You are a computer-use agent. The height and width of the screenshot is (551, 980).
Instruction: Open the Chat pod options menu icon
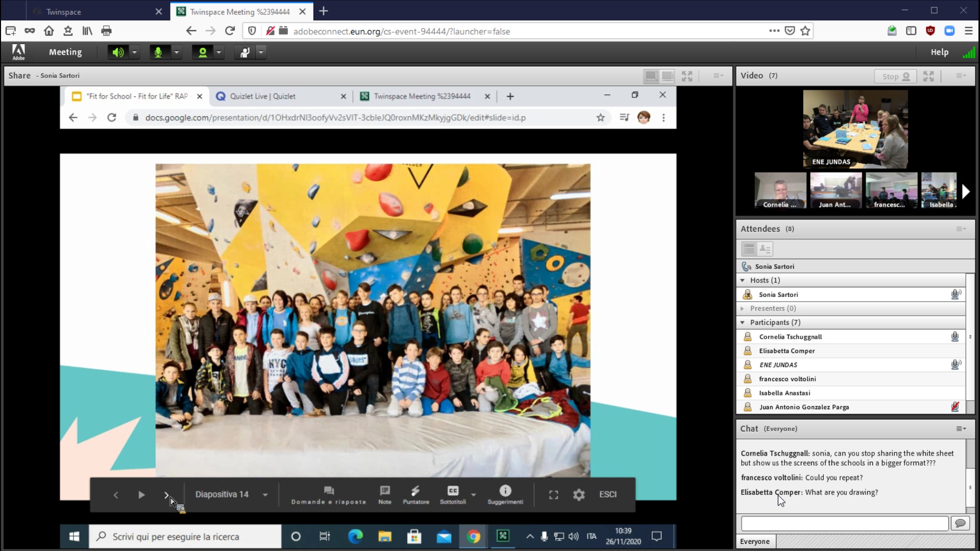tap(961, 429)
